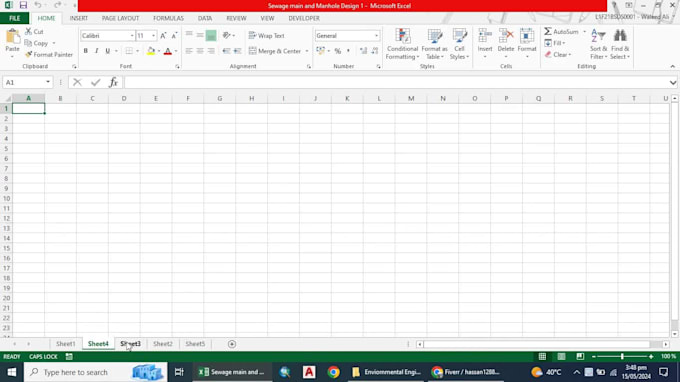Click the AutoSum sigma icon
The image size is (680, 382).
click(x=548, y=31)
